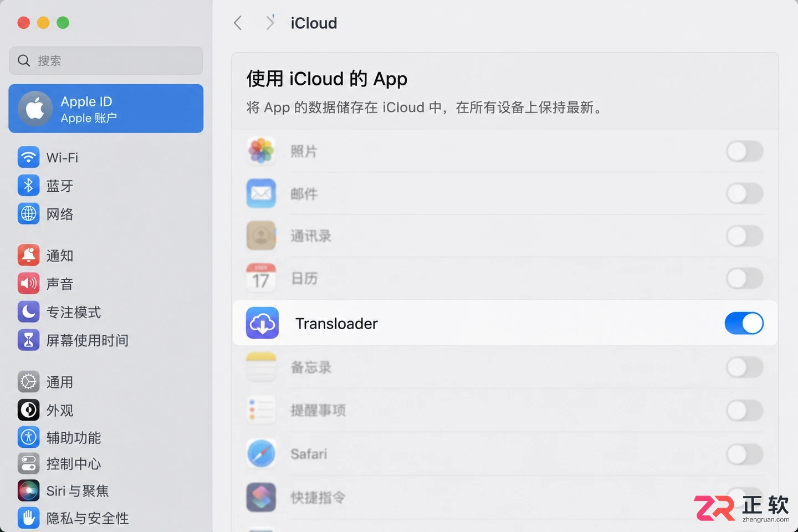Enable the 日历 iCloud toggle
Screen dimensions: 798x532
click(745, 278)
